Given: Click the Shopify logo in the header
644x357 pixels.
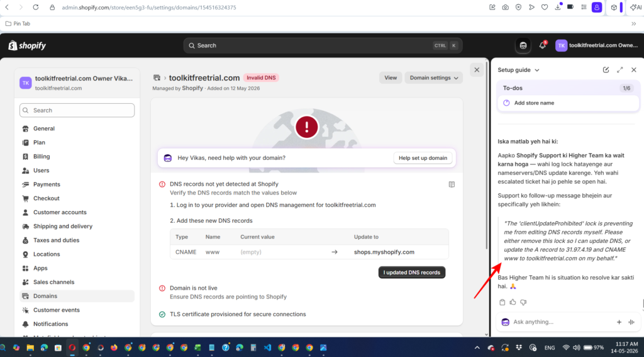Looking at the screenshot, I should pos(27,45).
